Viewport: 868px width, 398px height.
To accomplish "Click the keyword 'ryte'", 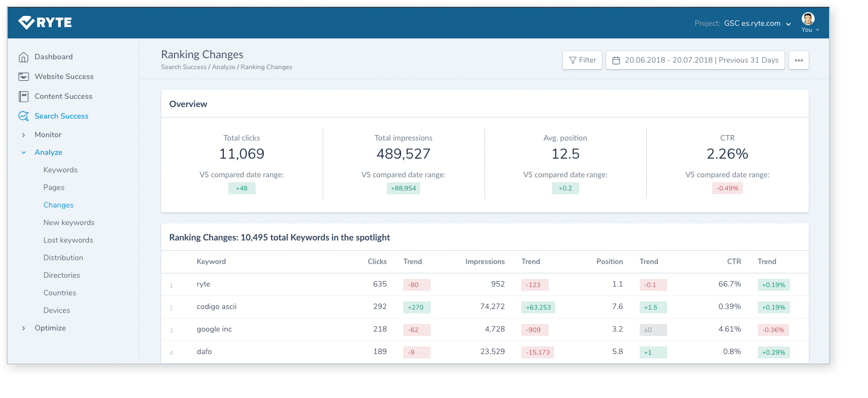I will click(x=204, y=284).
